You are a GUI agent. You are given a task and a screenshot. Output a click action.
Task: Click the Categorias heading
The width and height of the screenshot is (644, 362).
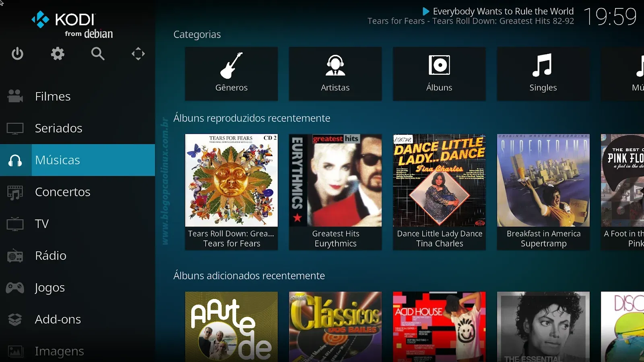point(197,35)
